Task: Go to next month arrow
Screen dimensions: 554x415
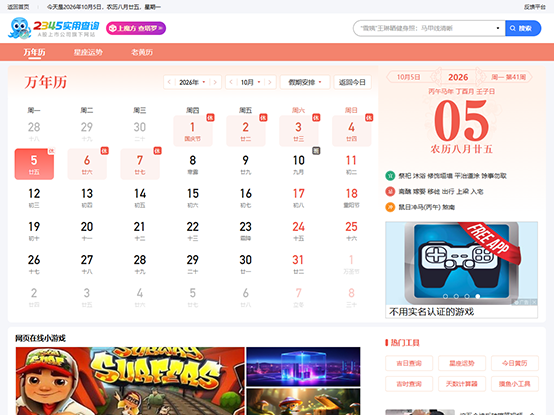Action: click(270, 82)
